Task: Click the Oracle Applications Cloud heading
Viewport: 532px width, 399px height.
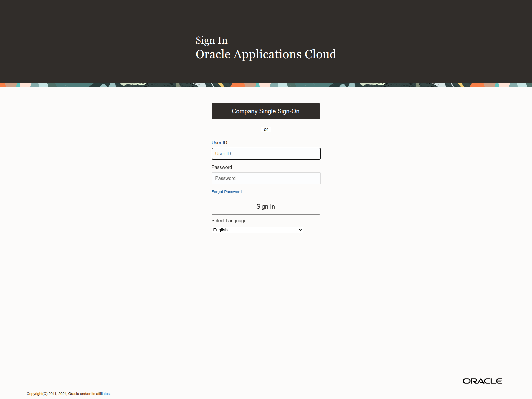Action: [266, 54]
